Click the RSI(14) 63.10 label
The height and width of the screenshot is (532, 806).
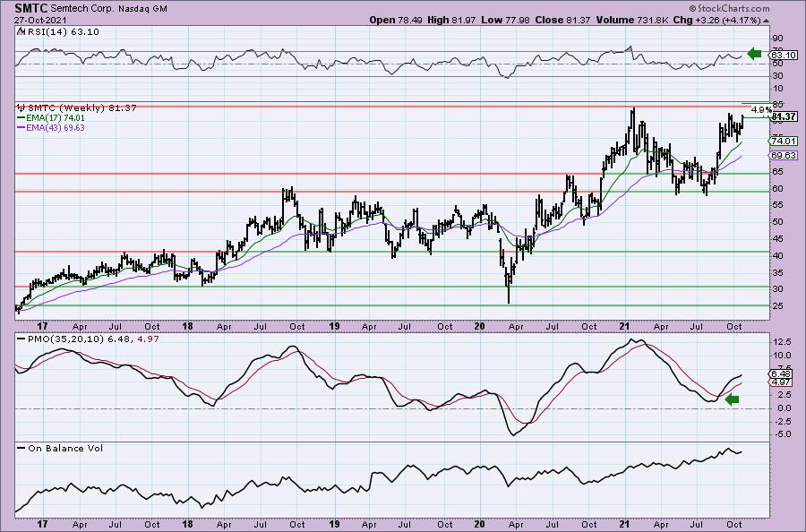coord(63,32)
